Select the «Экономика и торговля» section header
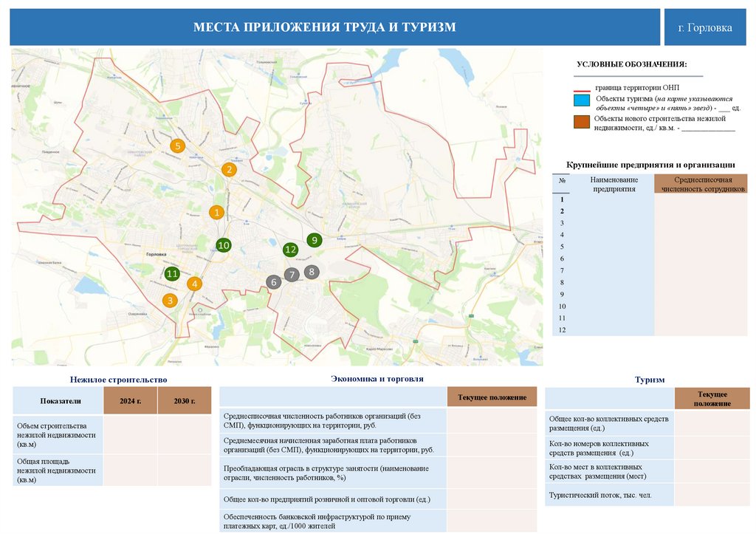The height and width of the screenshot is (534, 756). pos(377,377)
